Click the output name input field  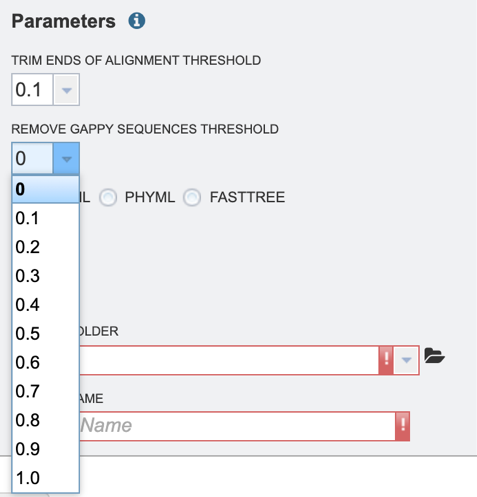pos(237,426)
